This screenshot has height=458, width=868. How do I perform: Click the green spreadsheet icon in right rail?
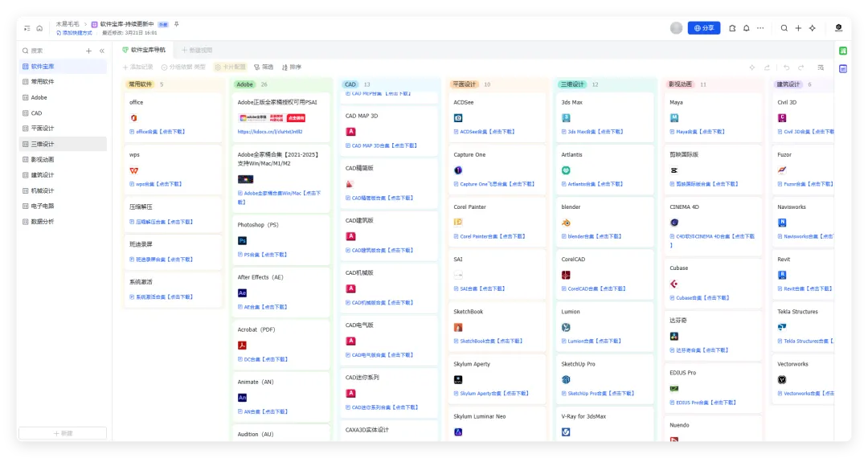(843, 51)
